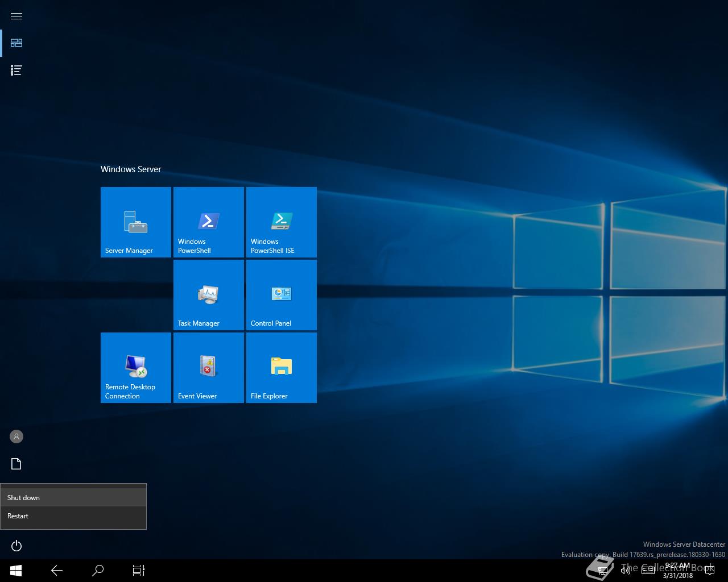The height and width of the screenshot is (582, 728).
Task: Click the Power icon
Action: 16,546
